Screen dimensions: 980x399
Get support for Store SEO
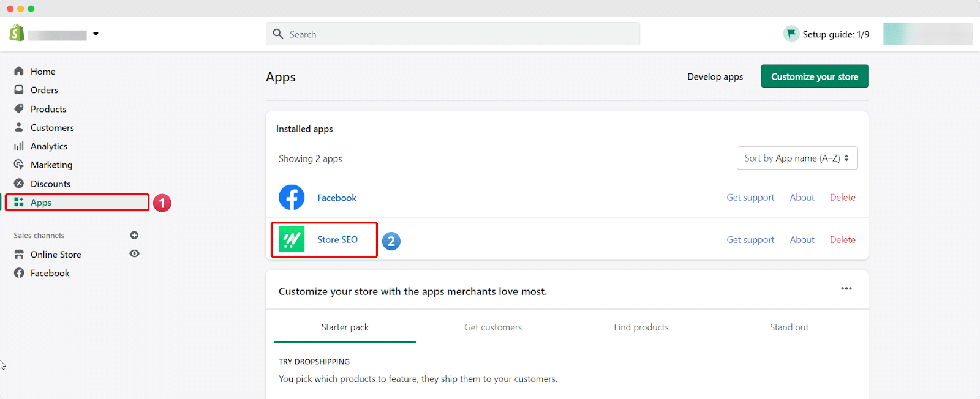(750, 240)
